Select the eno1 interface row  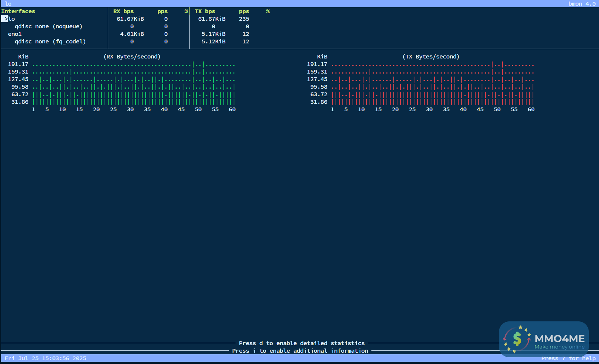15,34
